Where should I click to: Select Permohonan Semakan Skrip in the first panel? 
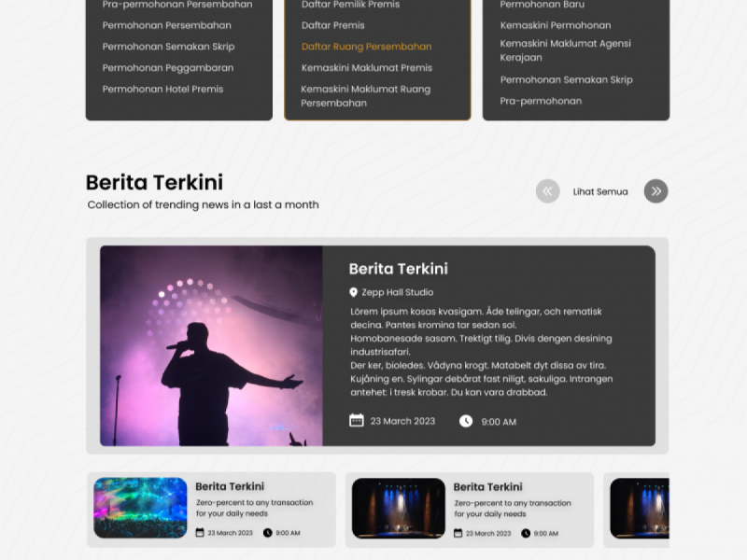point(168,47)
